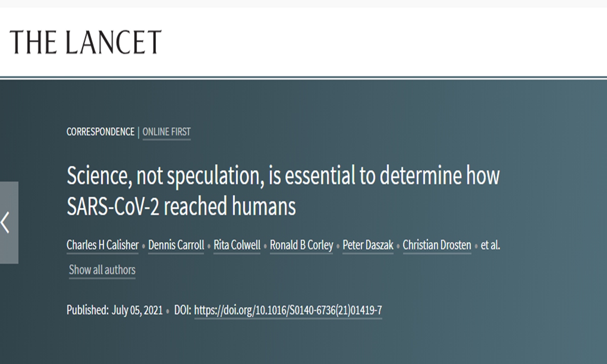Click the "Published:" label
The height and width of the screenshot is (364, 607).
click(87, 310)
